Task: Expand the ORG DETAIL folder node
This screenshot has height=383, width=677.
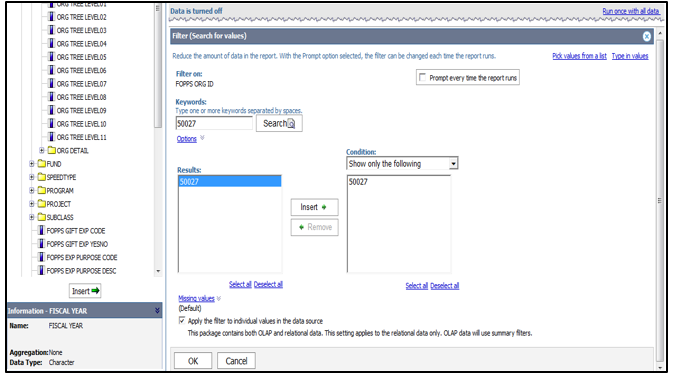Action: 42,151
